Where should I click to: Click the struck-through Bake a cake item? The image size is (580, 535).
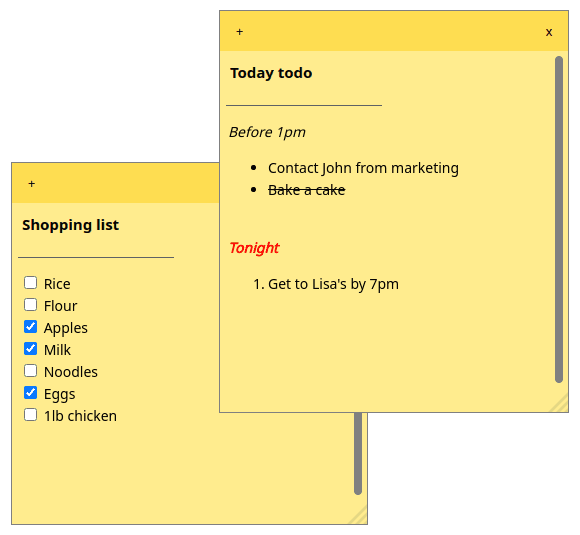click(x=307, y=190)
